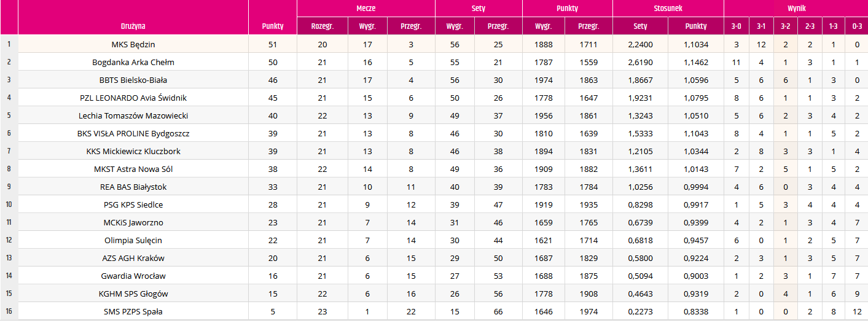Select the Wynik group header
Viewport: 868px width, 323px height.
[796, 9]
